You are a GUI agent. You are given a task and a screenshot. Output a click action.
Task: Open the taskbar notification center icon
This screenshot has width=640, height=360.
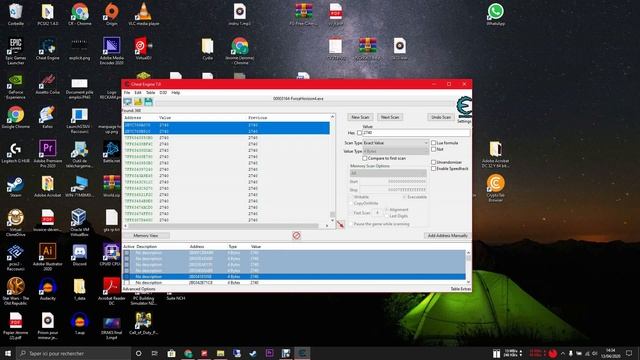pyautogui.click(x=629, y=353)
